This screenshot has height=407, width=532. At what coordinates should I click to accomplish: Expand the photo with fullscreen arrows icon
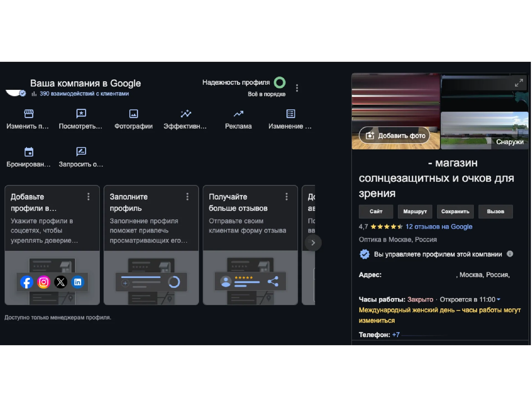(x=519, y=83)
